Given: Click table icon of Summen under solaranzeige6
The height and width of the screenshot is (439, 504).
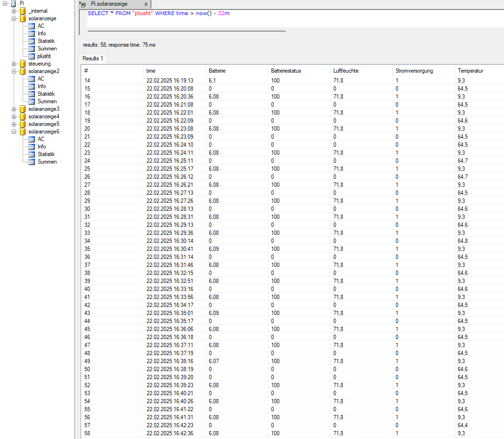Looking at the screenshot, I should (32, 162).
